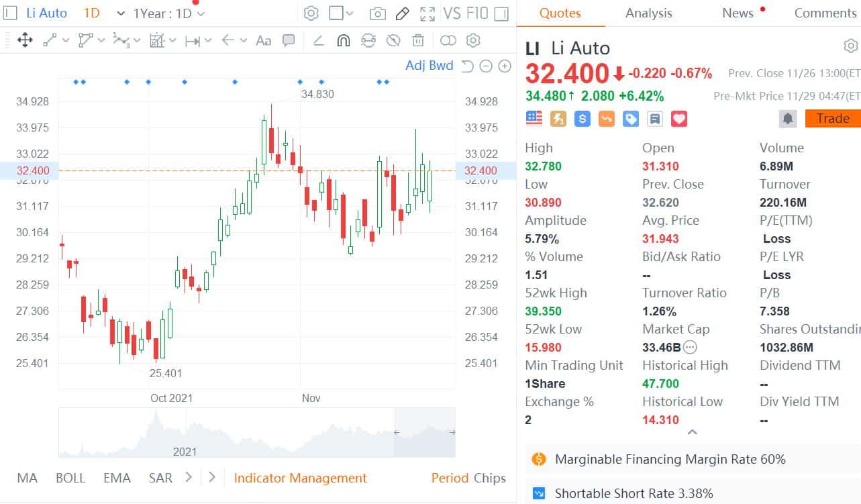Screen dimensions: 861x504
Task: Open the trash icon to delete drawings
Action: click(418, 40)
